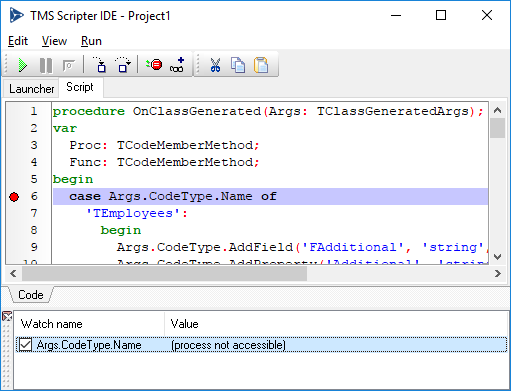Click horizontal scrollbar right arrow
This screenshot has width=511, height=391.
point(497,274)
